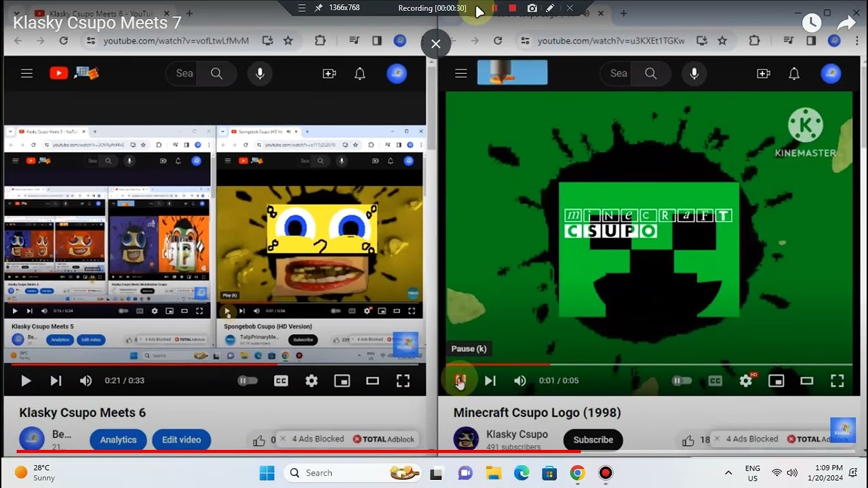Like the Minecraft Csupo Logo video
Viewport: 868px width, 488px height.
(688, 441)
